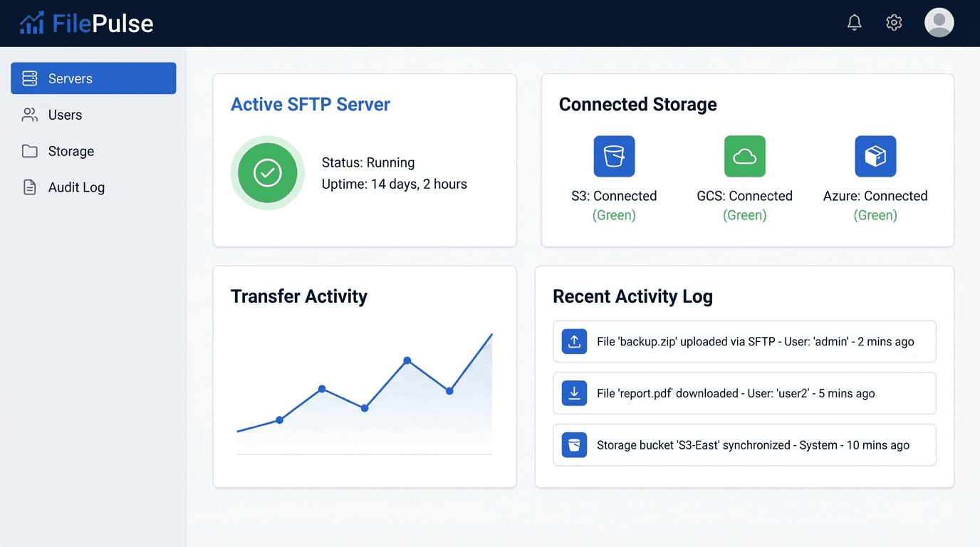Click the FilePulse logo icon

32,22
